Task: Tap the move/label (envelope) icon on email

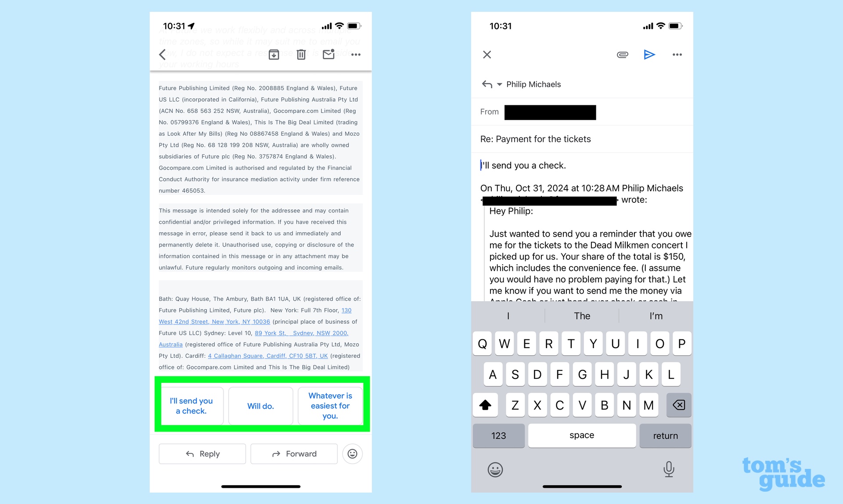Action: pyautogui.click(x=328, y=54)
